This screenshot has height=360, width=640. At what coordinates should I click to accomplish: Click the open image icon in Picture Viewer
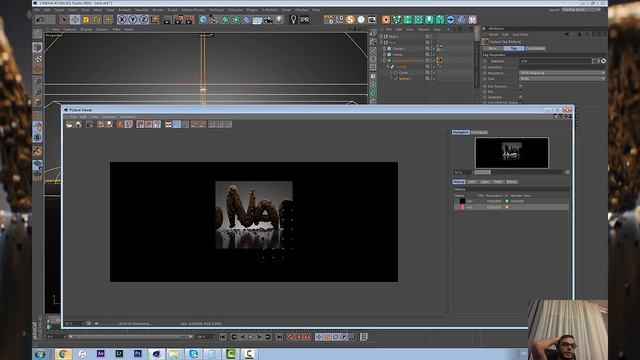click(x=69, y=124)
